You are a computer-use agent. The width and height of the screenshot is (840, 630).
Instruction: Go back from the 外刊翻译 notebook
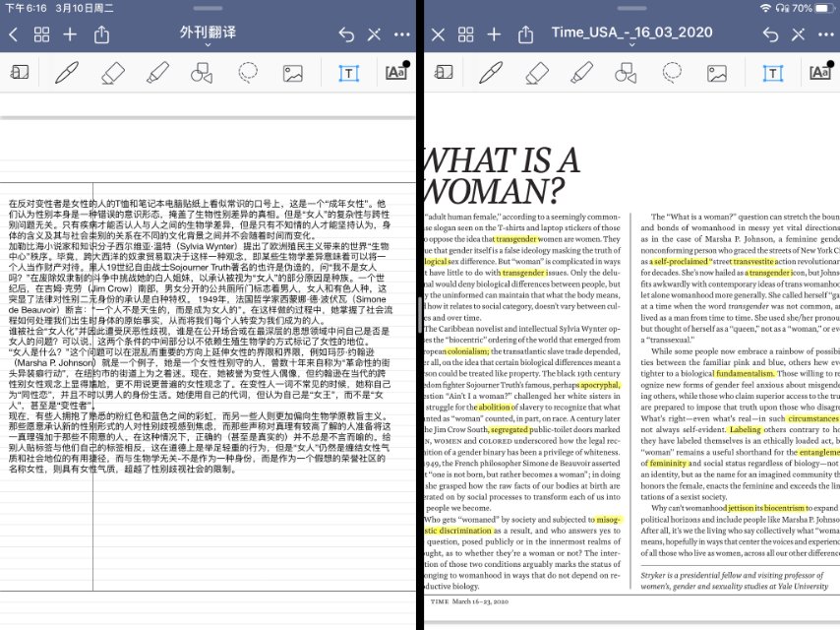click(x=13, y=34)
